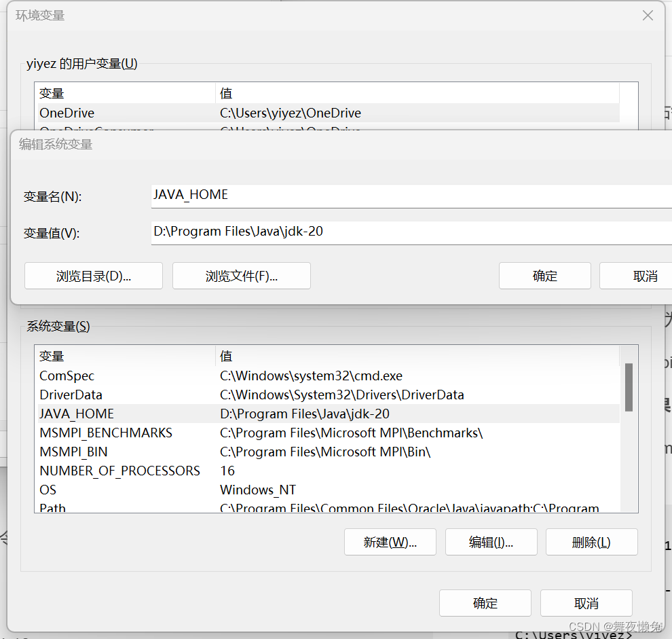Click C:\Users\yiyez\OneDrive value in user variables
The height and width of the screenshot is (639, 672).
click(x=291, y=113)
